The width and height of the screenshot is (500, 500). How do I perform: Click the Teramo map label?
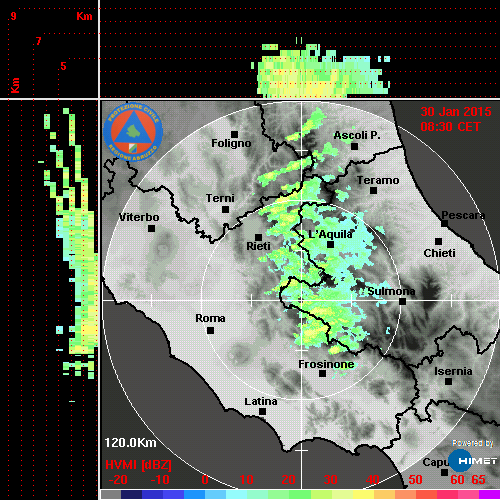tap(378, 180)
